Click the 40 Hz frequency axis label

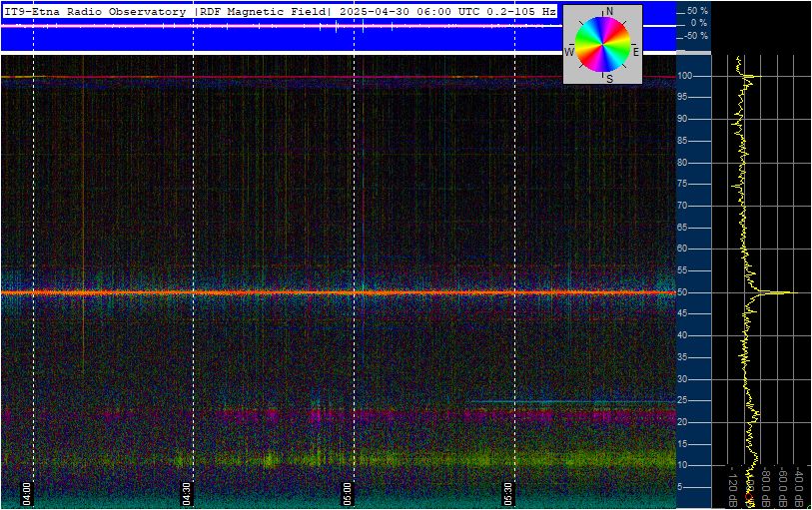pos(683,335)
